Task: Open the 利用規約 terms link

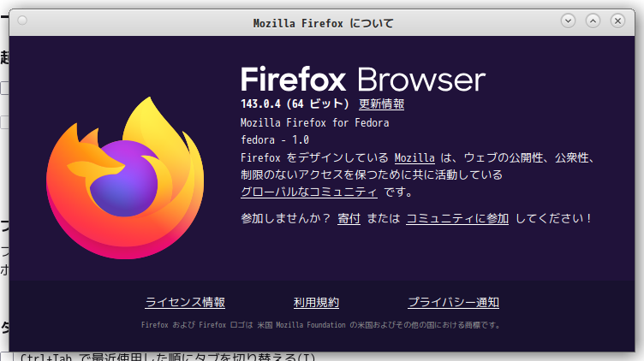Action: (316, 302)
